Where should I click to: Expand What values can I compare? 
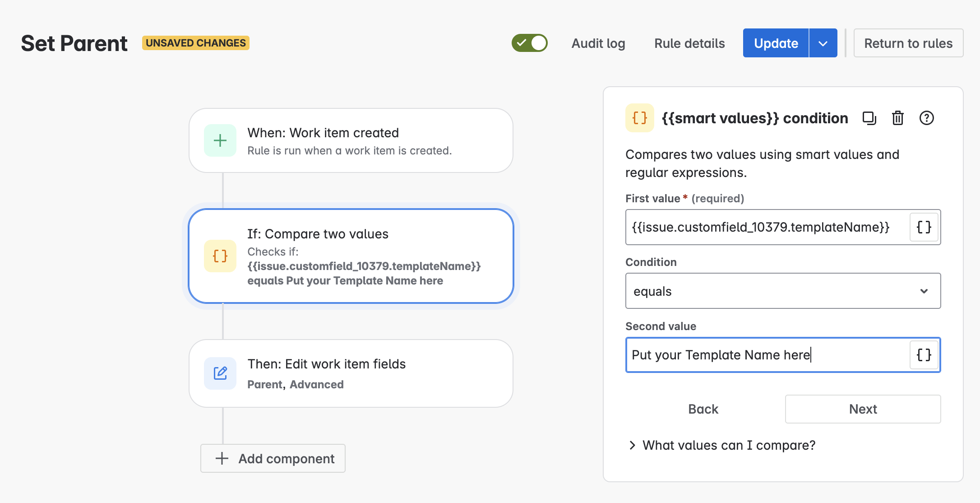coord(722,445)
